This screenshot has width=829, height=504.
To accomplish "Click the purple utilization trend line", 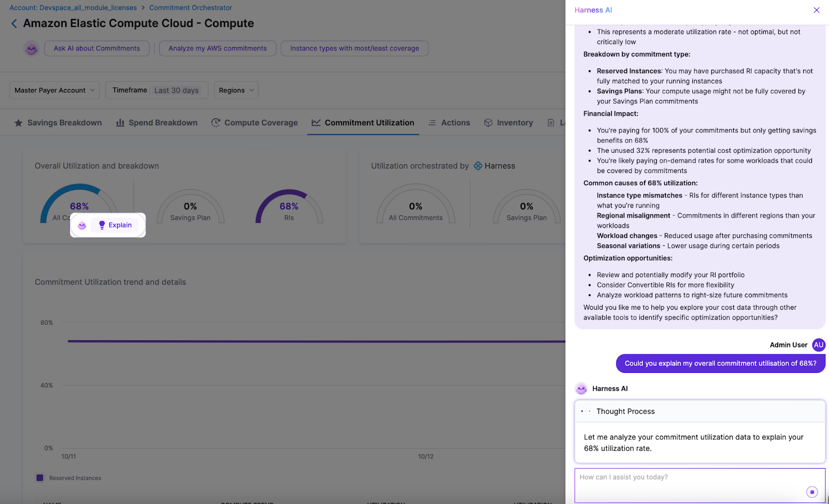I will click(x=316, y=341).
